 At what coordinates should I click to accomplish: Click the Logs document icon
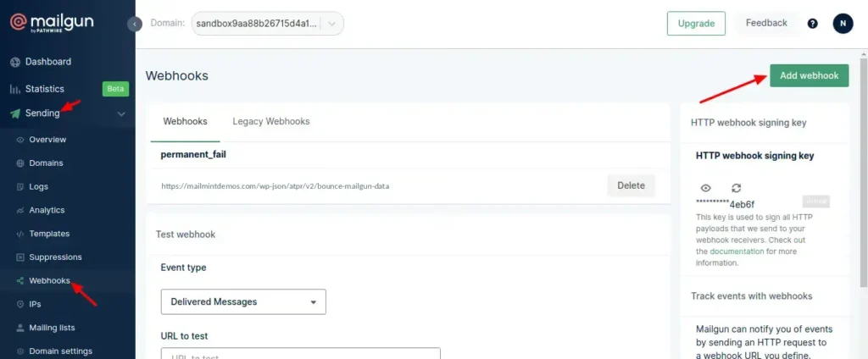click(x=20, y=187)
